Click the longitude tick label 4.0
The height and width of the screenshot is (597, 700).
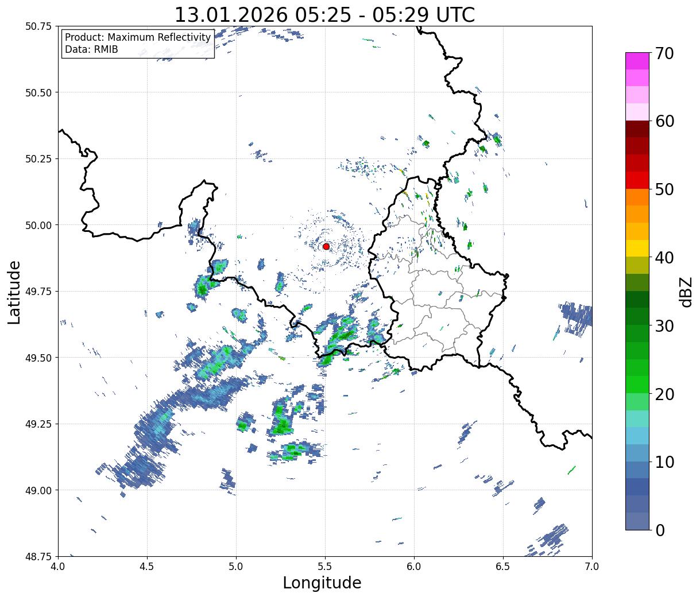tap(57, 566)
